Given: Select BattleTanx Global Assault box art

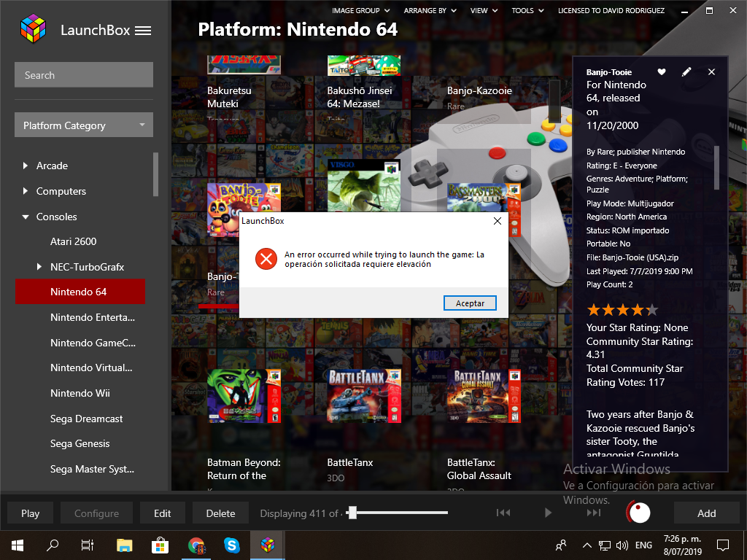Looking at the screenshot, I should (x=484, y=396).
